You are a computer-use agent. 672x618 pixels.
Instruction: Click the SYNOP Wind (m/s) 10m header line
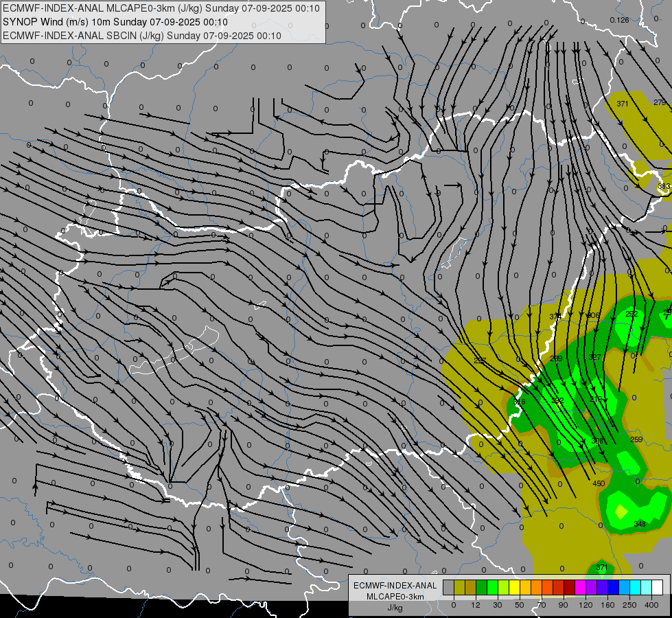pos(115,22)
